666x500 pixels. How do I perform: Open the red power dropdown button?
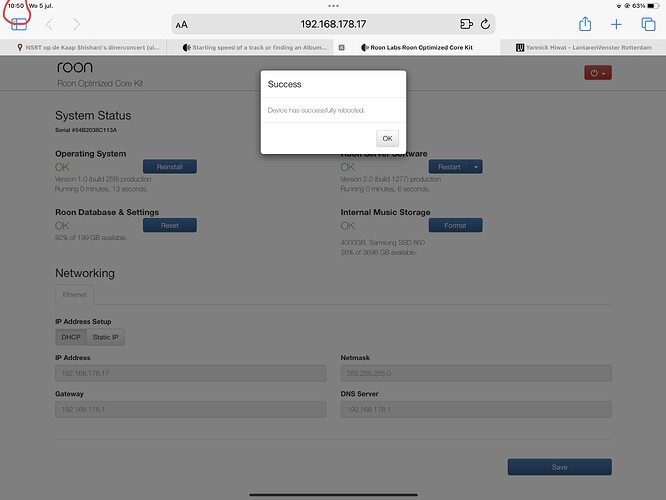598,73
